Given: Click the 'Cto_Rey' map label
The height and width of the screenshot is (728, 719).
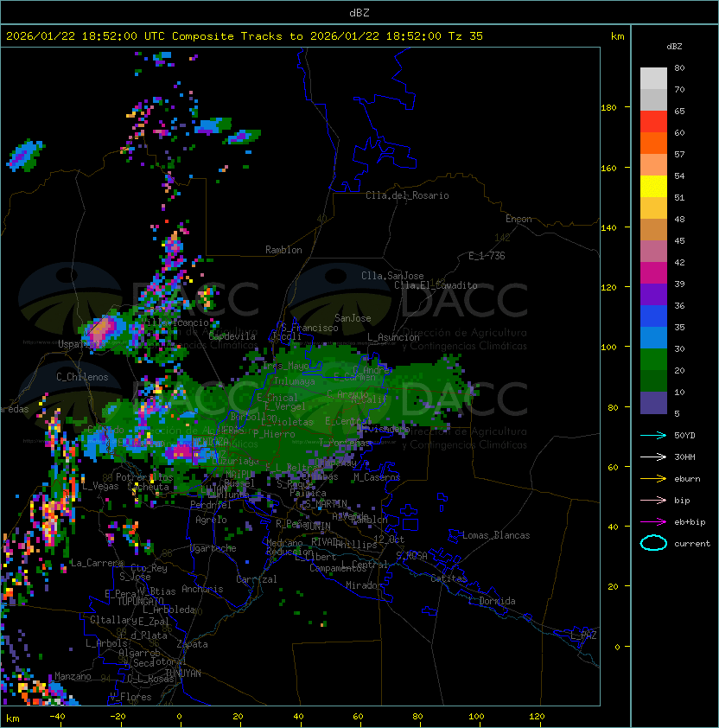Looking at the screenshot, I should [149, 568].
